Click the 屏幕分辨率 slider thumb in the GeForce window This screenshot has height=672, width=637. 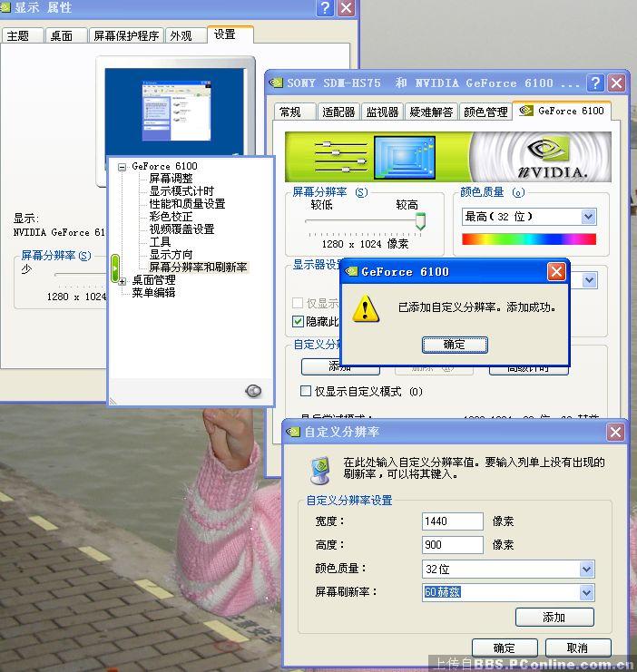[x=421, y=220]
